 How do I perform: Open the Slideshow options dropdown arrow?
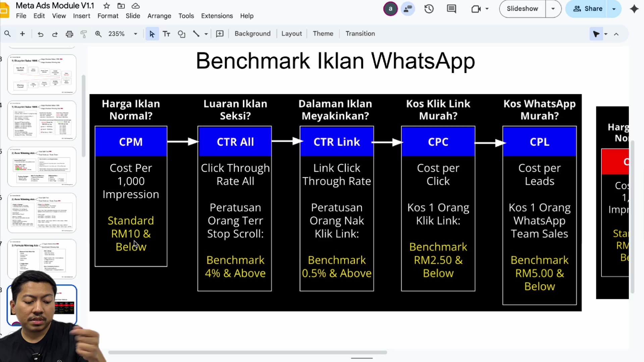coord(553,9)
